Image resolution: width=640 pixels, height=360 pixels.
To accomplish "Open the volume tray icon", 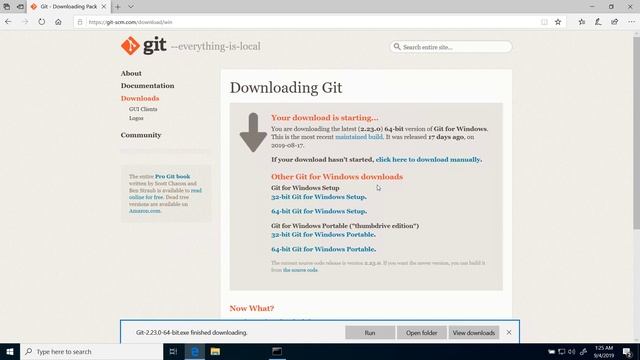I will click(x=571, y=351).
